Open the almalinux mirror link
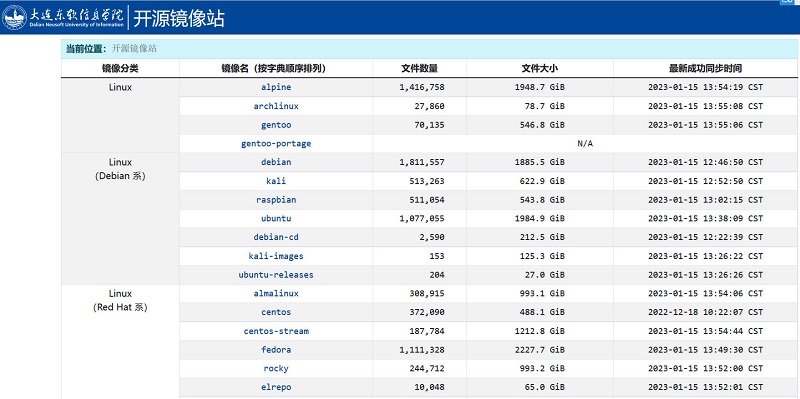 [276, 294]
